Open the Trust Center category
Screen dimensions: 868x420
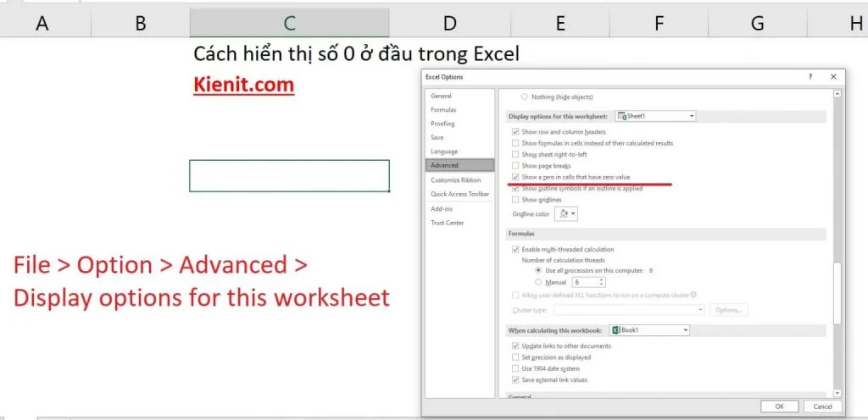[448, 223]
